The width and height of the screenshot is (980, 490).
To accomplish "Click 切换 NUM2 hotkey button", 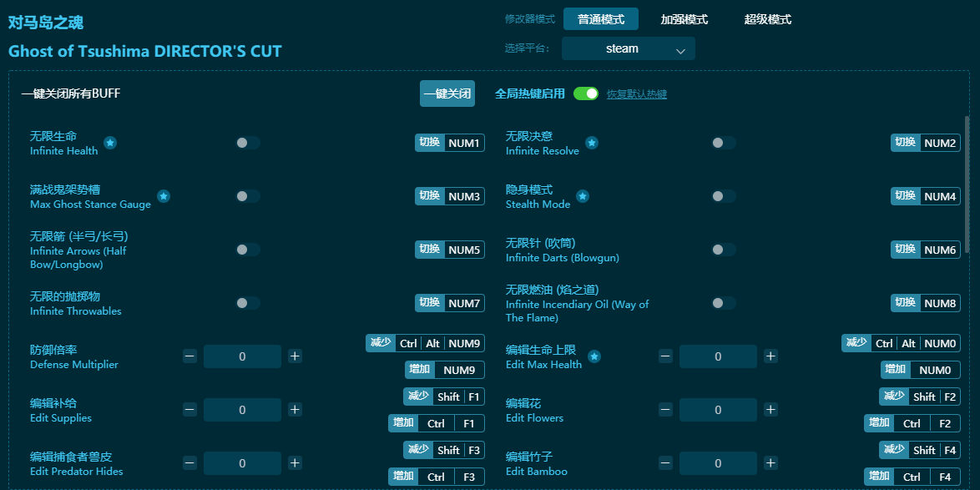I will point(925,143).
